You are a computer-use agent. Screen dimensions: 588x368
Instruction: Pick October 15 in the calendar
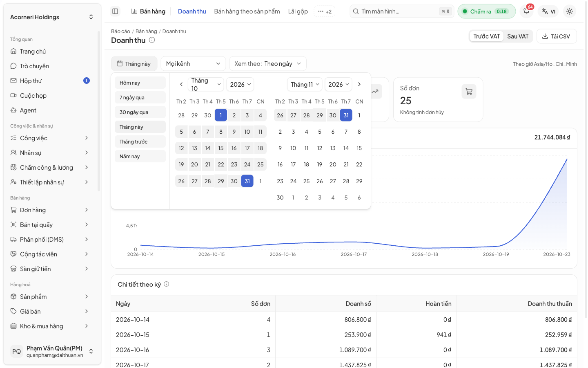[x=221, y=148]
